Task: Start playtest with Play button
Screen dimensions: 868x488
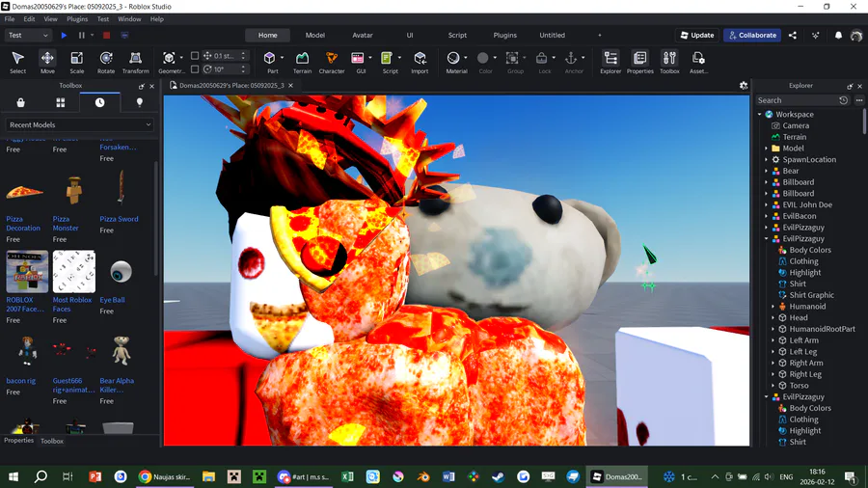Action: tap(64, 35)
